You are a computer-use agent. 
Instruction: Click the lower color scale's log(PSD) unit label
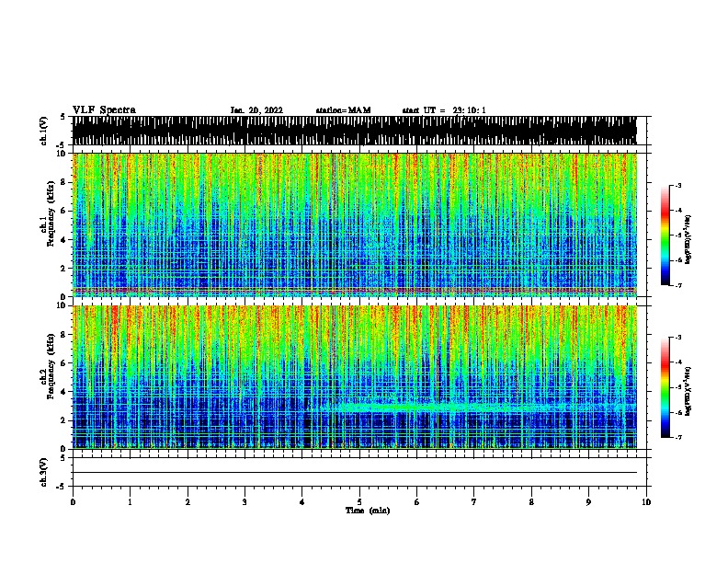pyautogui.click(x=688, y=391)
